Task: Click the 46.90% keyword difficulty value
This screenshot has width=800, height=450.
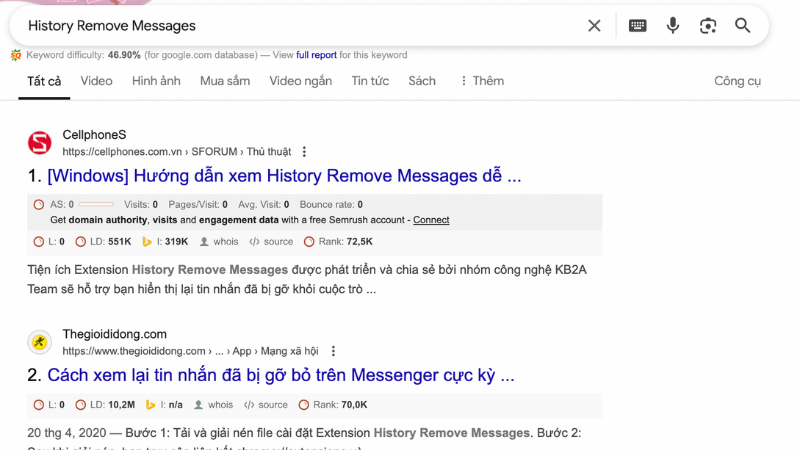Action: (x=124, y=55)
